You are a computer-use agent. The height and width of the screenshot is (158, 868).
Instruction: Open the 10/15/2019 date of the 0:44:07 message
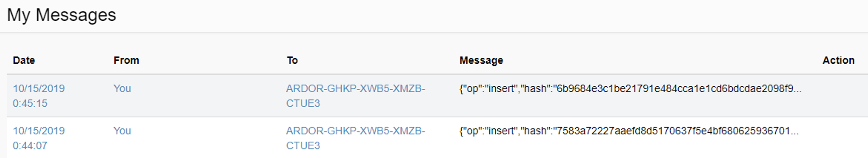click(39, 131)
